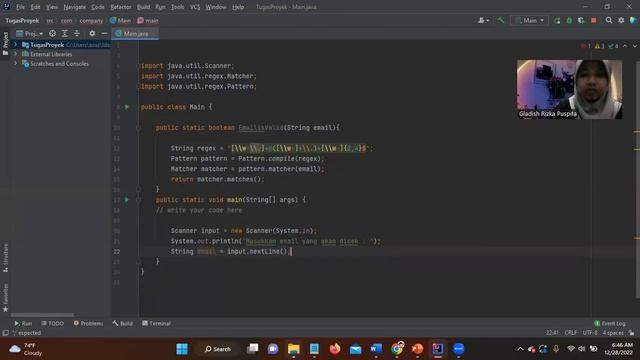Click the company breadcrumb

(x=91, y=20)
